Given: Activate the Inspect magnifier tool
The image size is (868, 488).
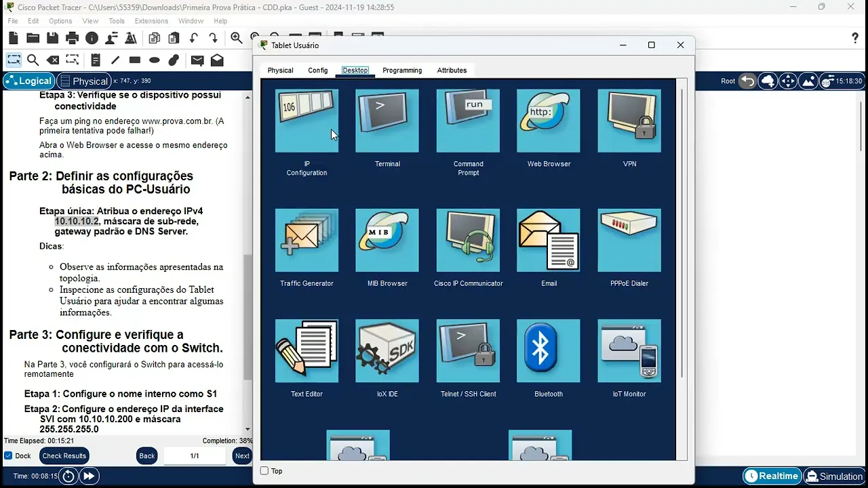Looking at the screenshot, I should coord(33,60).
